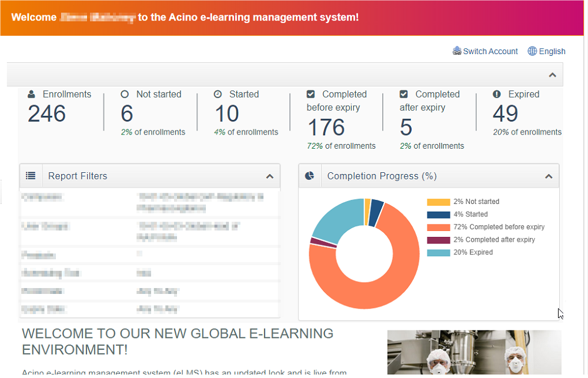Image resolution: width=588 pixels, height=378 pixels.
Task: Click the Started clock icon
Action: click(x=218, y=94)
